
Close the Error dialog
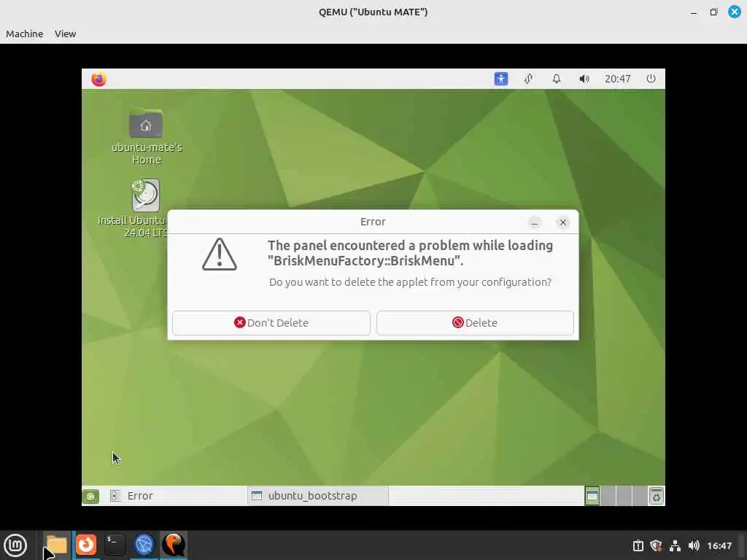pyautogui.click(x=562, y=222)
